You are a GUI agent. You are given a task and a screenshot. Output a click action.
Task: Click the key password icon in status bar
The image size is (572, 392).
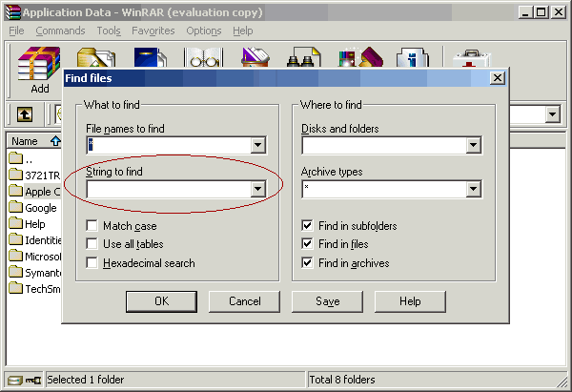(33, 381)
